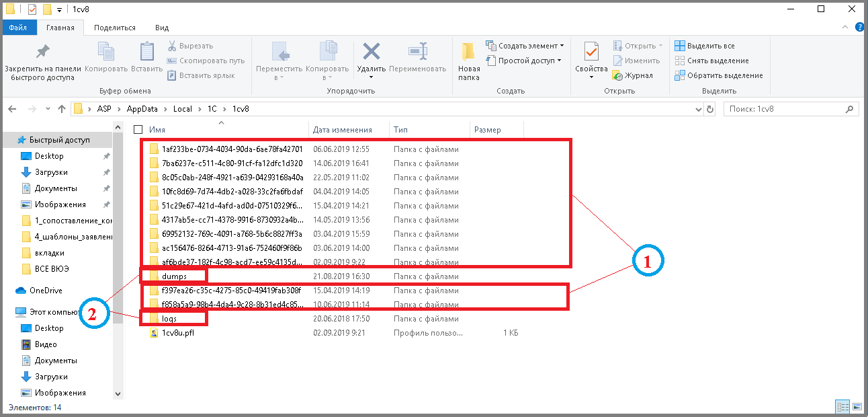The height and width of the screenshot is (417, 868).
Task: Open Удалить dropdown arrow
Action: pos(371,77)
